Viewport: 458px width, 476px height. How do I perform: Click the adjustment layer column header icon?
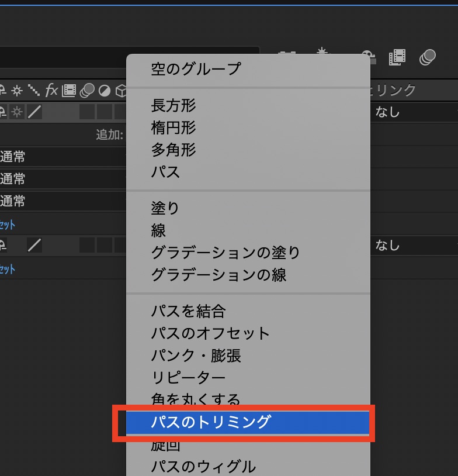pyautogui.click(x=105, y=91)
